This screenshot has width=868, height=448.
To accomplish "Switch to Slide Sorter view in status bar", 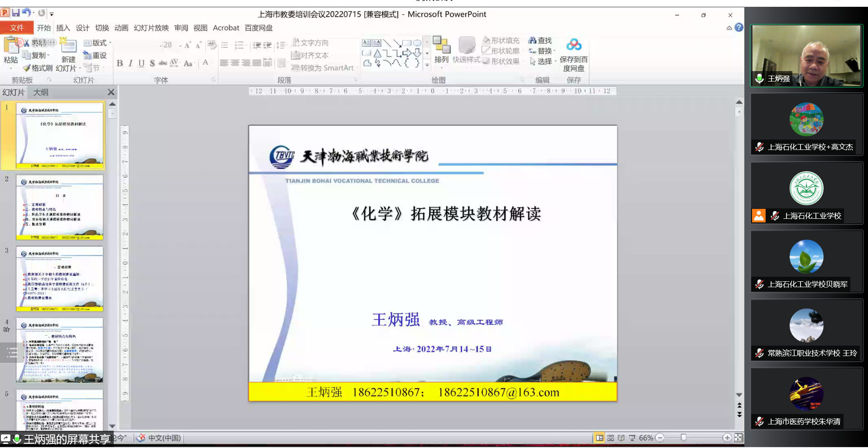I will point(611,438).
